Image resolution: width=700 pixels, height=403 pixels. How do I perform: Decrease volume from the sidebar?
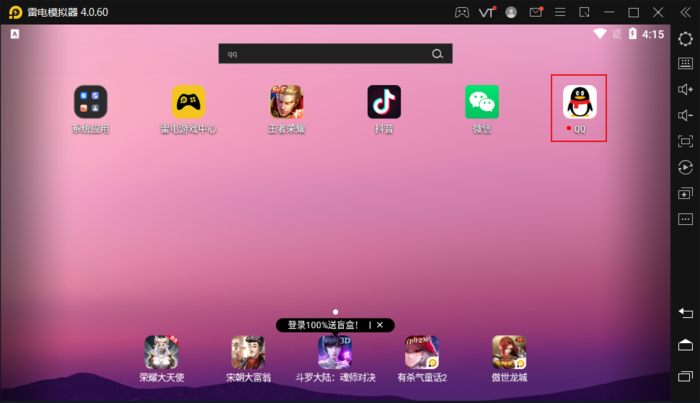[x=685, y=116]
